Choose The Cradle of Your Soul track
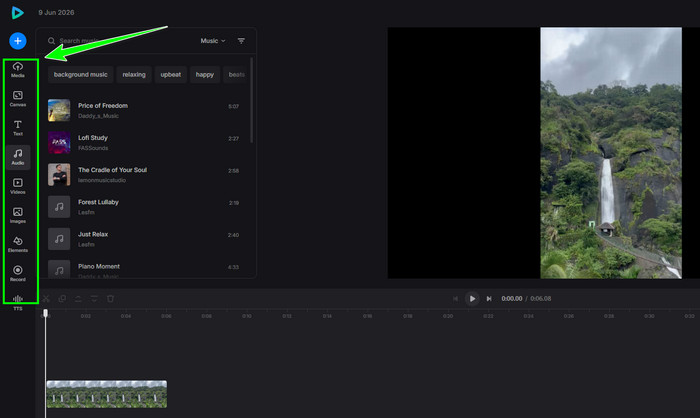 coord(146,175)
